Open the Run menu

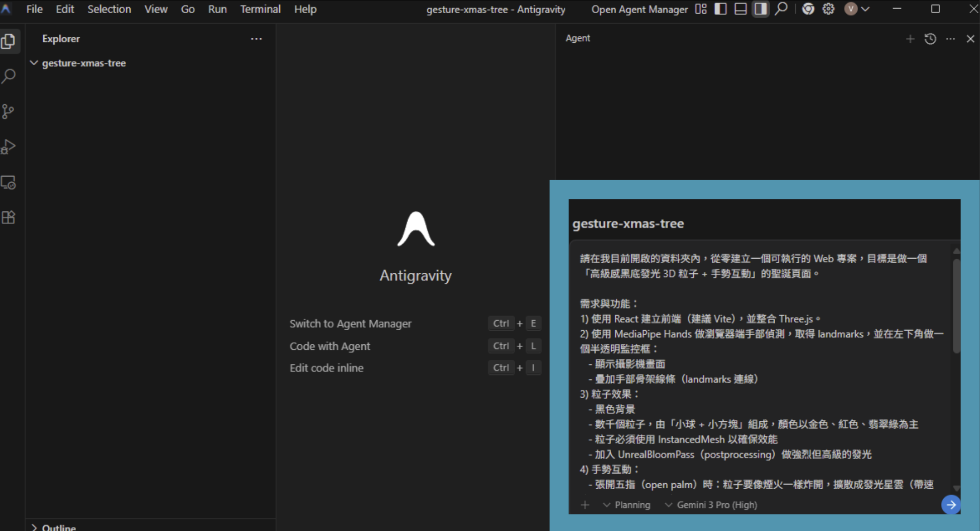(x=217, y=9)
